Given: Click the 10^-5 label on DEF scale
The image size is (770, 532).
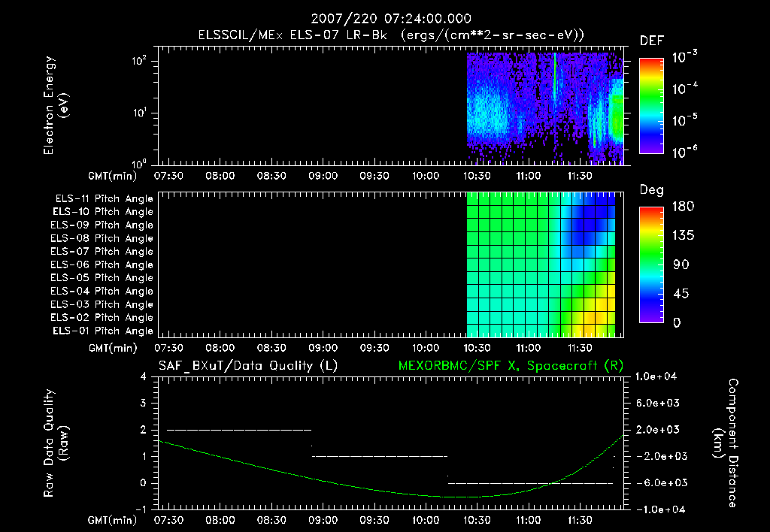Looking at the screenshot, I should pos(684,120).
